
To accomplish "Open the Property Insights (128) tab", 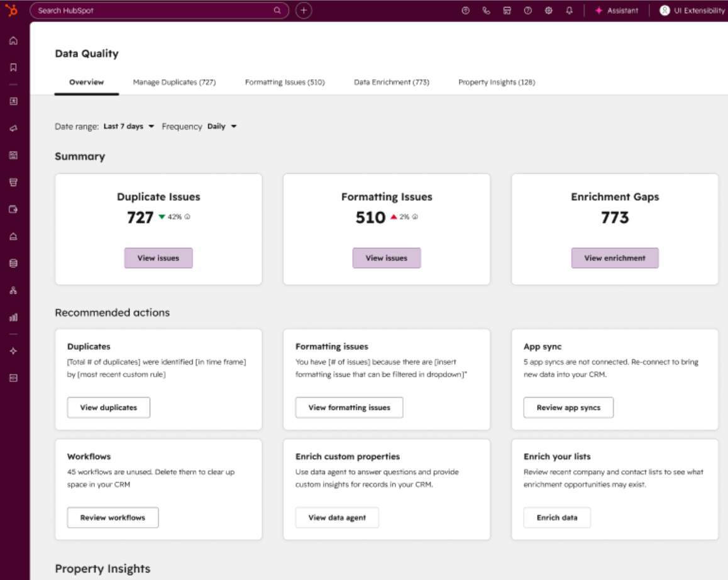I will pyautogui.click(x=496, y=82).
